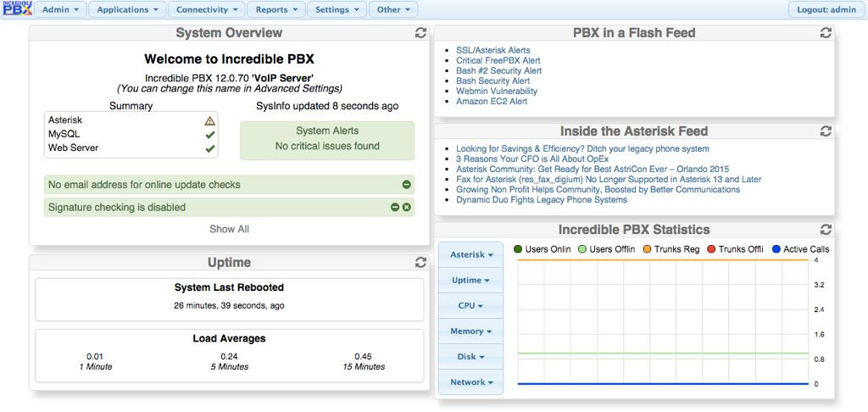Open the Reports menu
The image size is (868, 412).
[x=277, y=9]
